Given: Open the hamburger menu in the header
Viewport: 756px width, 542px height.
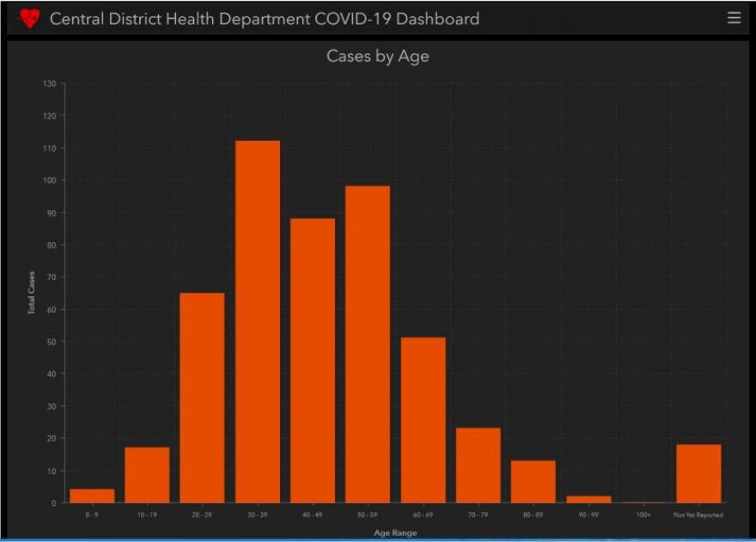Looking at the screenshot, I should click(734, 18).
